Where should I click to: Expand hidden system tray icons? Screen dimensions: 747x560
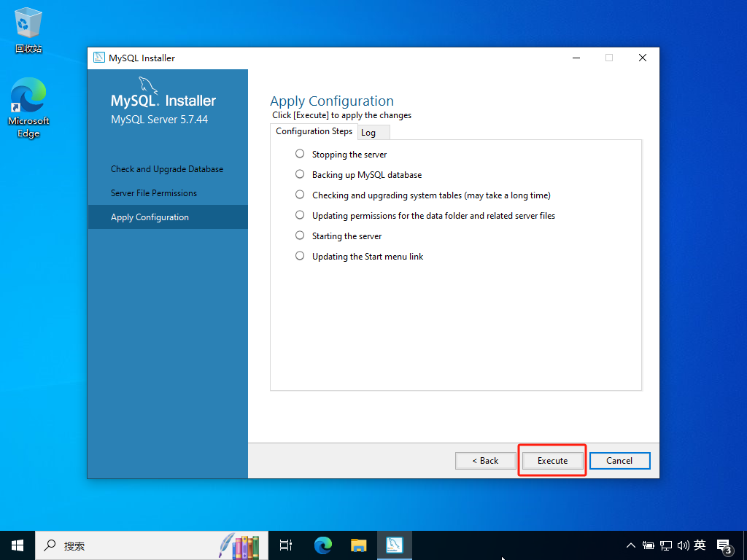(x=632, y=545)
